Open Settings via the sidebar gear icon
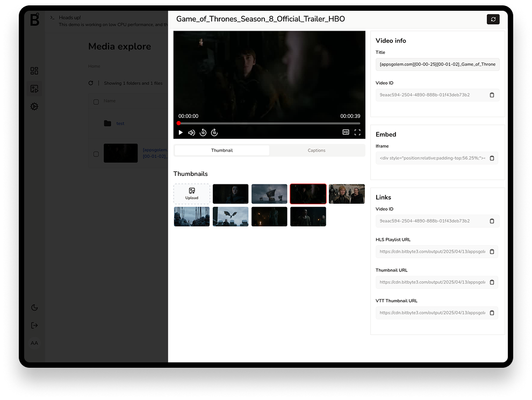 coord(34,106)
